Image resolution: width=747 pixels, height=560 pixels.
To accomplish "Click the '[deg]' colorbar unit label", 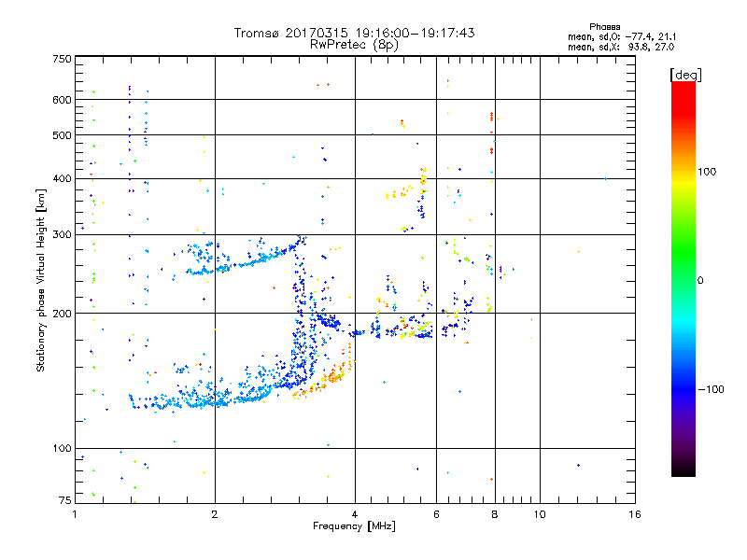I will click(685, 75).
